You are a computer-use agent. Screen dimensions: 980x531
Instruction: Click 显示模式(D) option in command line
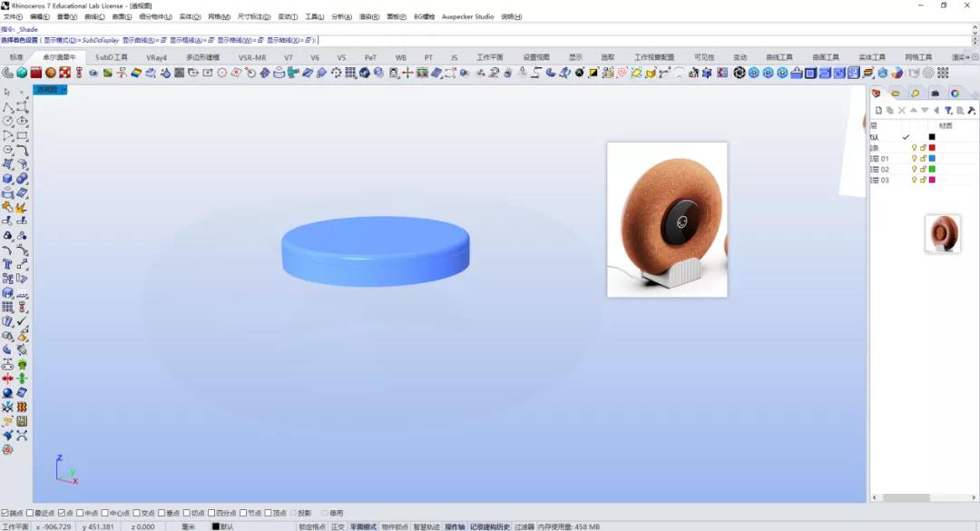[x=82, y=40]
